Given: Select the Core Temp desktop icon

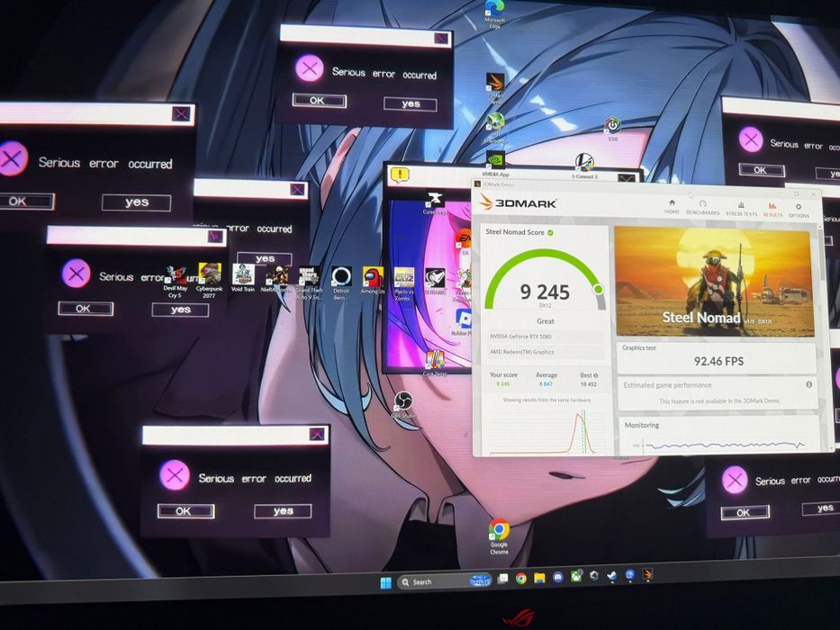Looking at the screenshot, I should tap(435, 364).
